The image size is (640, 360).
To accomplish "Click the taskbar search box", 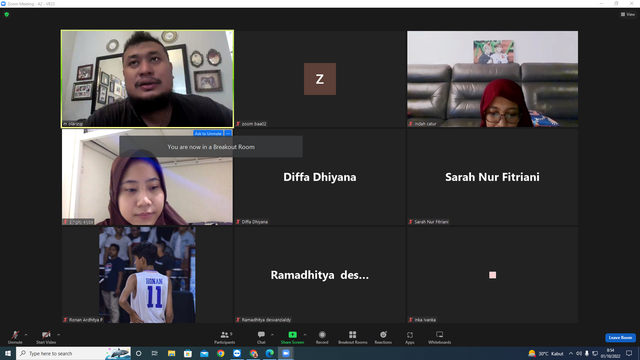I will point(73,353).
